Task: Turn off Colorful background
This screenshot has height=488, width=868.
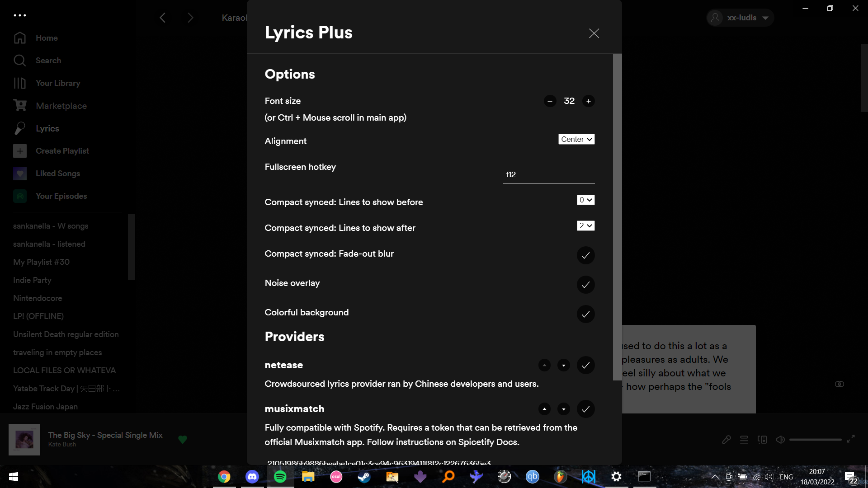Action: 585,314
